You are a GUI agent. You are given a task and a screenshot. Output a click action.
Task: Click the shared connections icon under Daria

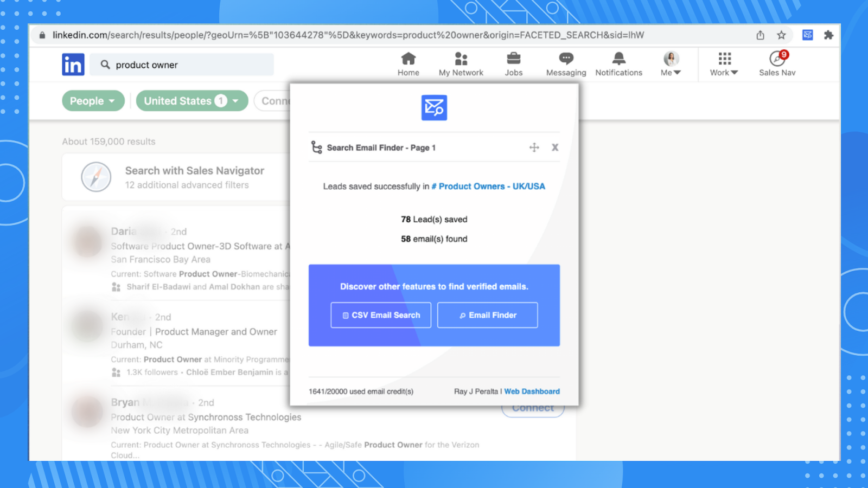click(x=116, y=287)
